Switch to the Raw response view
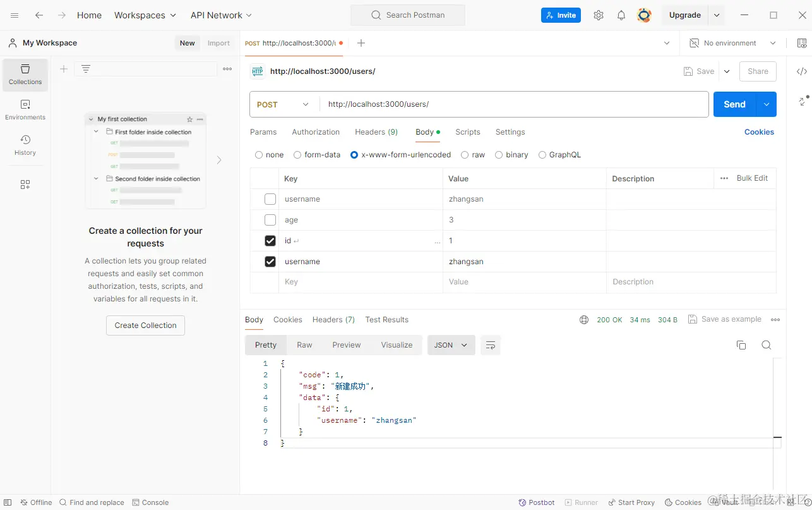This screenshot has width=812, height=510. [x=304, y=345]
